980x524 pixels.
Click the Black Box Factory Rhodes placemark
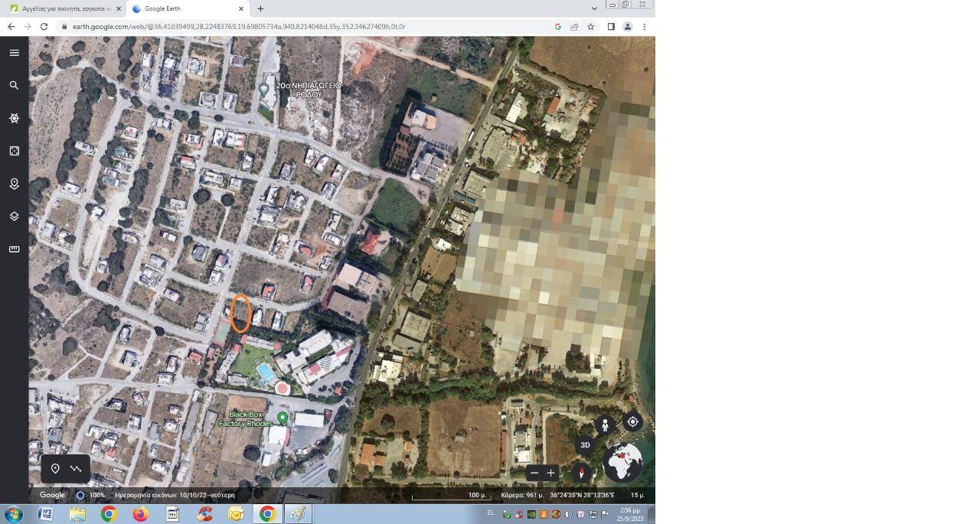[281, 418]
